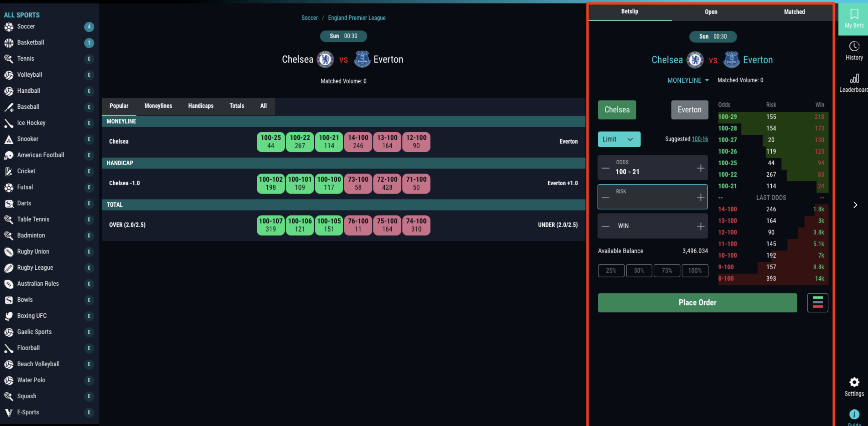Open the History panel clock icon
This screenshot has height=426, width=868.
pyautogui.click(x=854, y=46)
